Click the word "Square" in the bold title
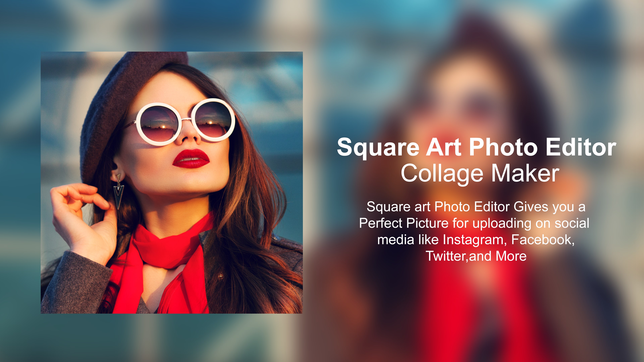 click(x=378, y=148)
